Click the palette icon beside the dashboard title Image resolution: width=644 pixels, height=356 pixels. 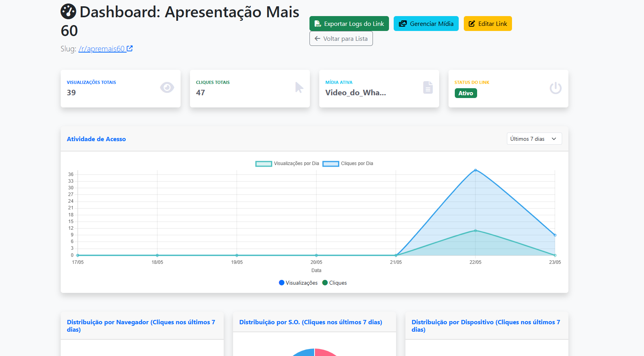pos(68,11)
